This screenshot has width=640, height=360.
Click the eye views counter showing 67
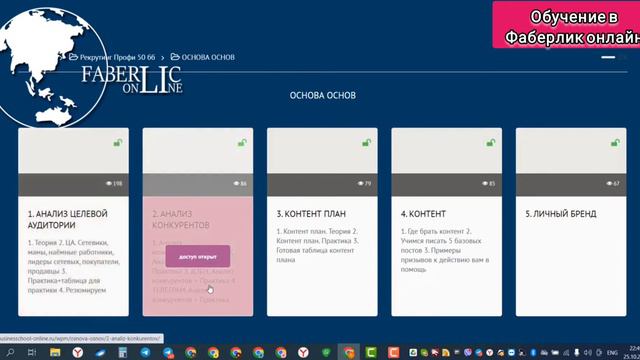click(613, 184)
